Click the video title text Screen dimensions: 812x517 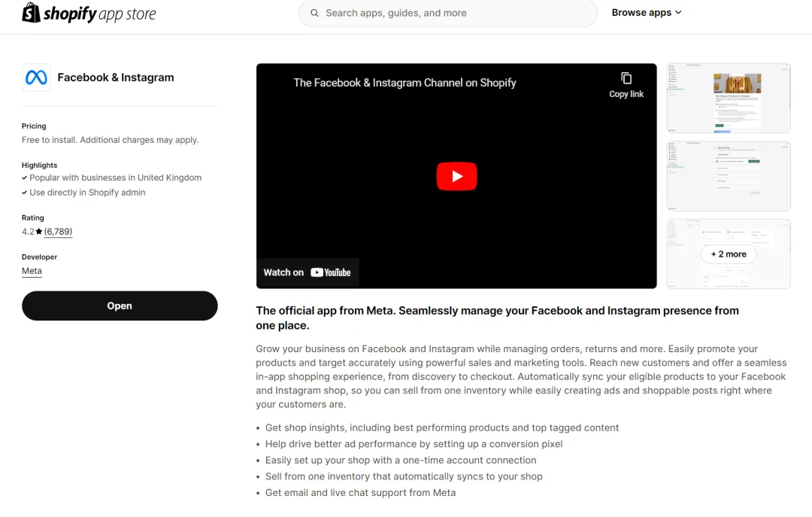coord(404,83)
